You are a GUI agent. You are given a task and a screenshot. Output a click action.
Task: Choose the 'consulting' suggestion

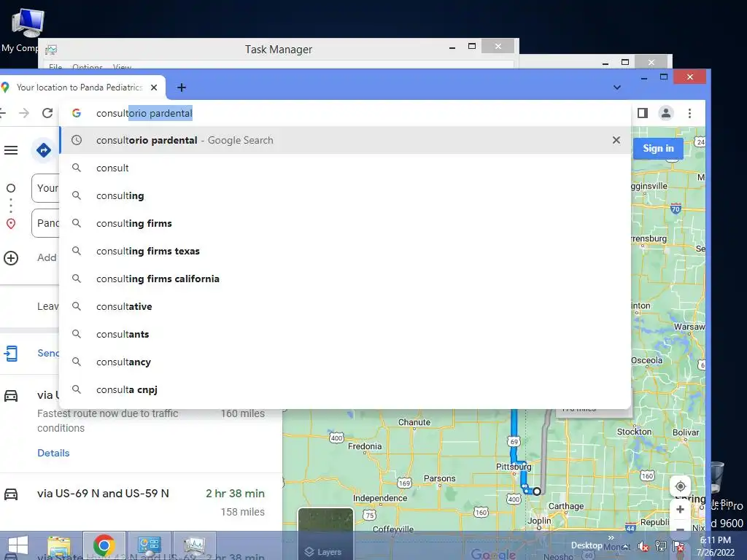(345, 195)
